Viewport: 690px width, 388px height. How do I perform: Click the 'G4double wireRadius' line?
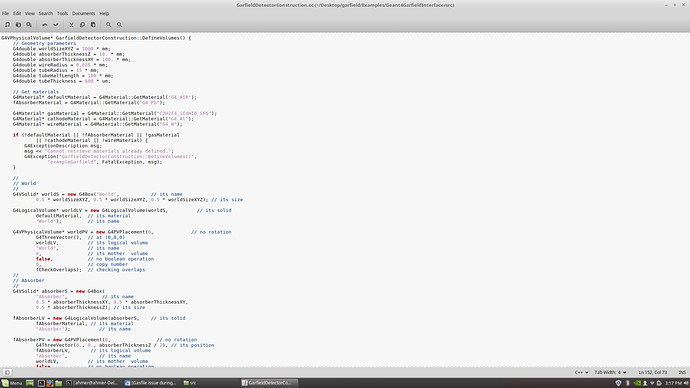(60, 65)
